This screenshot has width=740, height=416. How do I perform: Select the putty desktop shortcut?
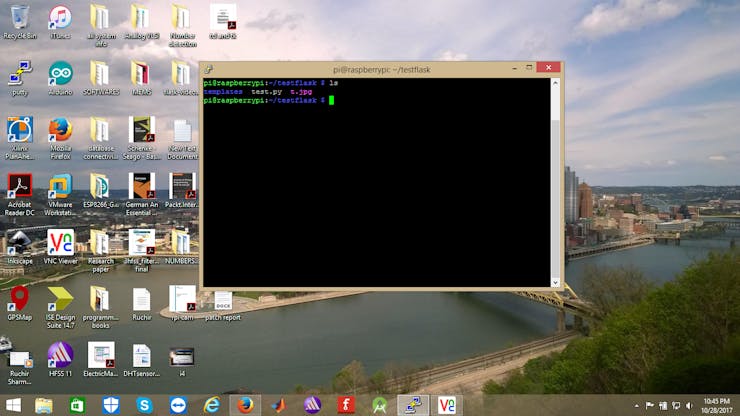(x=19, y=78)
